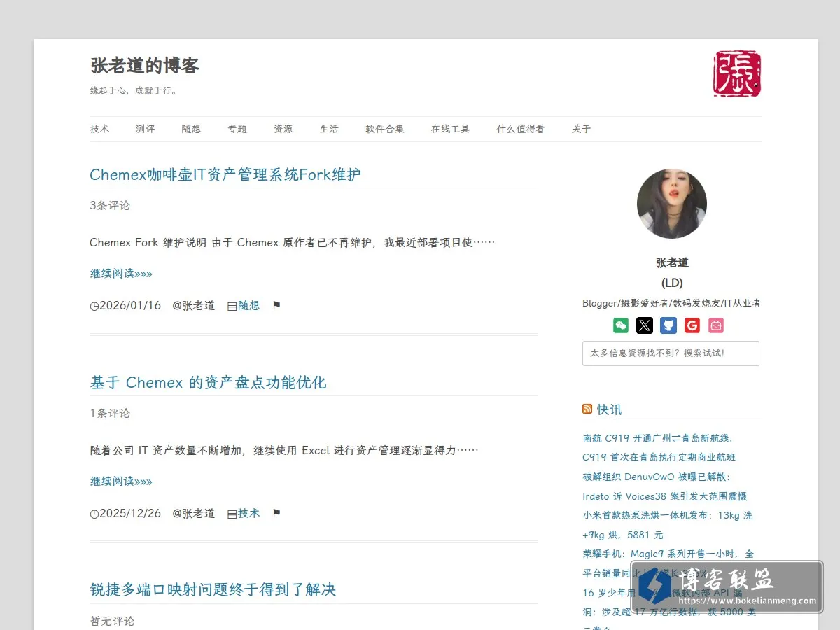Open the WeChat social icon
The image size is (840, 630).
coord(621,325)
